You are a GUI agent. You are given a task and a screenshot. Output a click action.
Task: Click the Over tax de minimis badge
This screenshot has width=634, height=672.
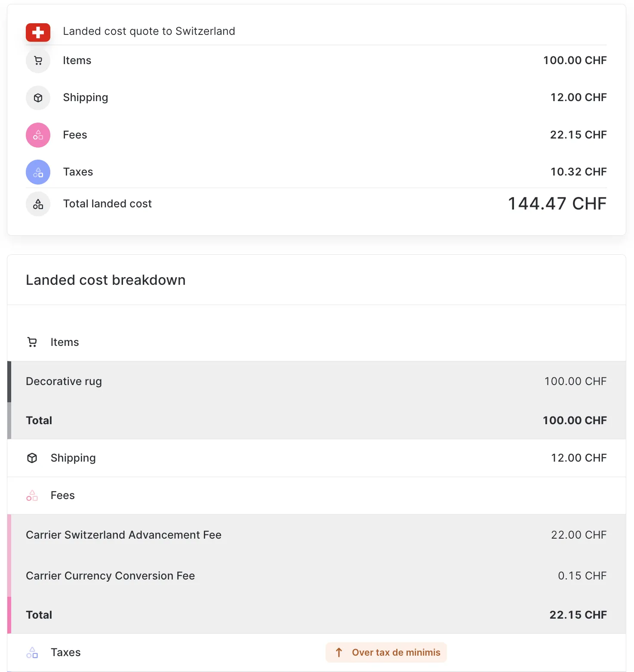pyautogui.click(x=386, y=653)
